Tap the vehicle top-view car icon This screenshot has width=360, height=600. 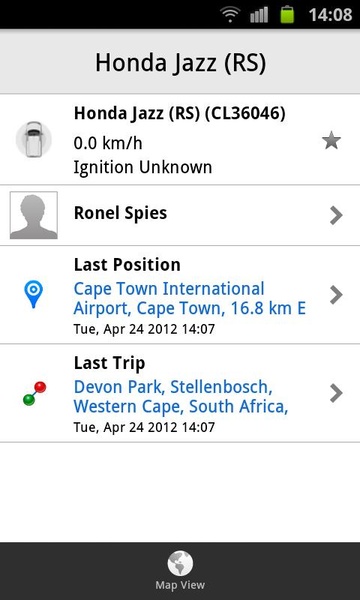[x=34, y=139]
